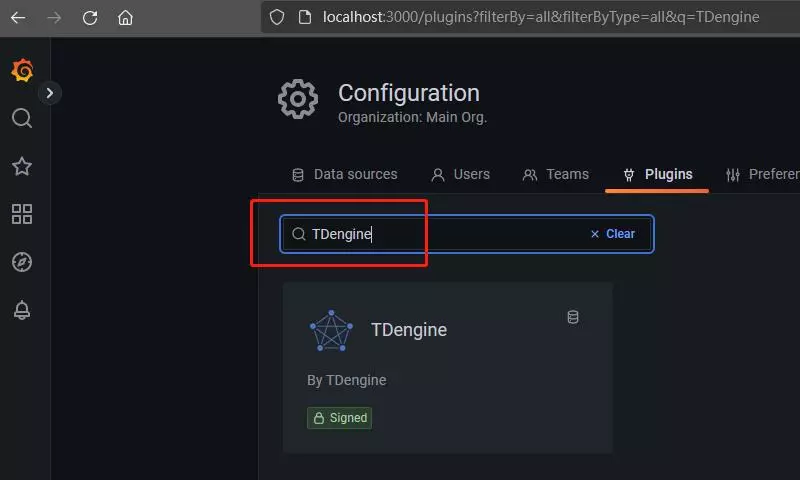Clear the plugin search text
This screenshot has height=480, width=800.
tap(612, 234)
